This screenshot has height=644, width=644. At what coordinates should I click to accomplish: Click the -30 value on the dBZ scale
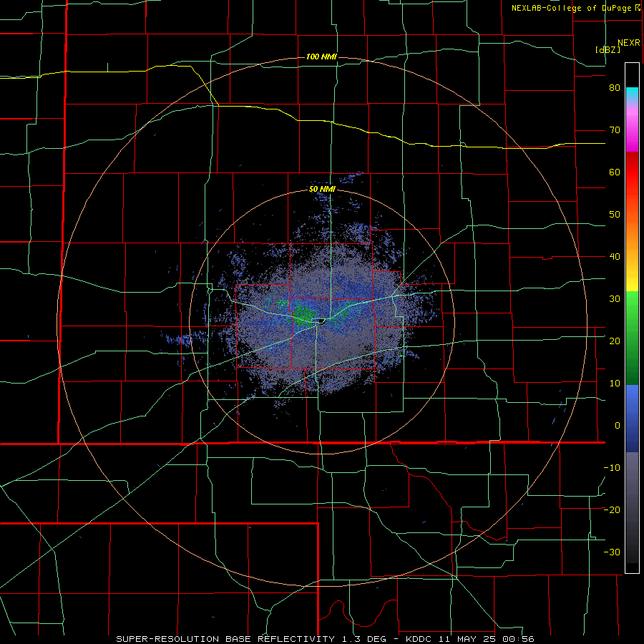(x=612, y=552)
